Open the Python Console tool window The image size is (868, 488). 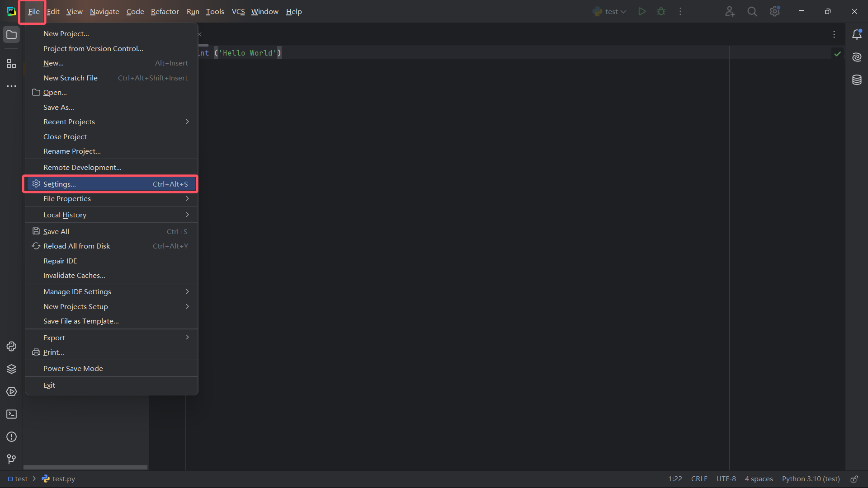pos(11,347)
